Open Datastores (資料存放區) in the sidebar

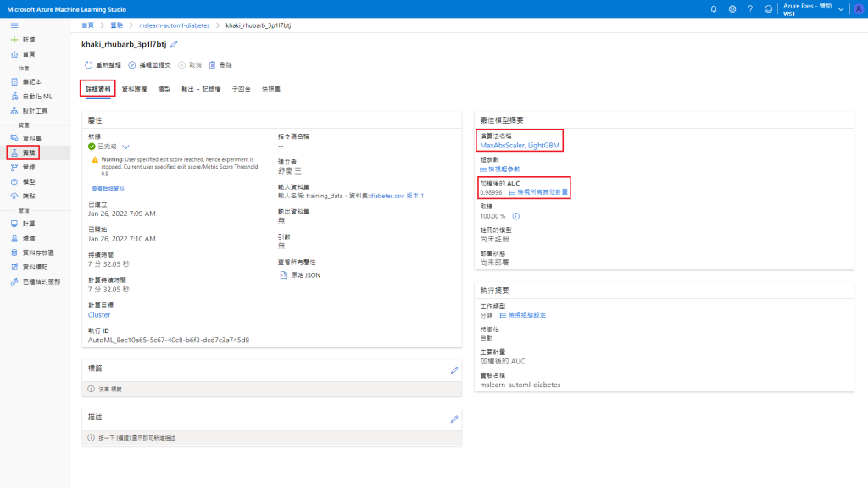click(x=33, y=252)
